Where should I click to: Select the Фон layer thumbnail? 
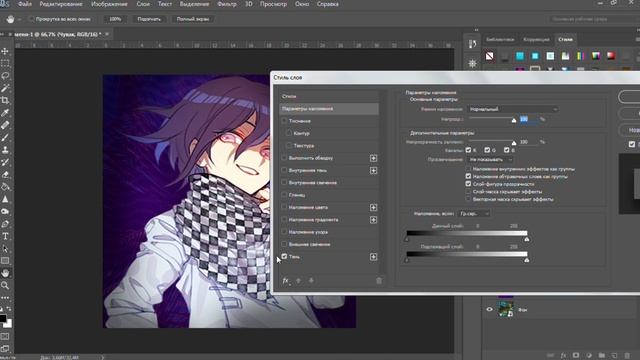click(506, 309)
